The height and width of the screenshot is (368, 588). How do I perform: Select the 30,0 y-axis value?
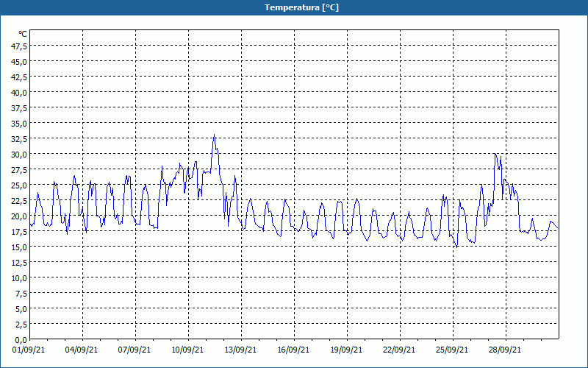click(20, 155)
